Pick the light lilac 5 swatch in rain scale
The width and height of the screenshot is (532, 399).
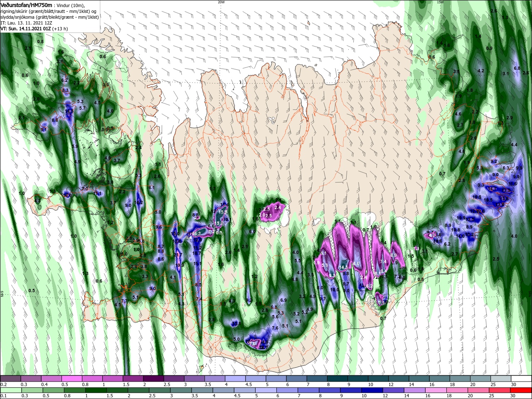(x=266, y=390)
